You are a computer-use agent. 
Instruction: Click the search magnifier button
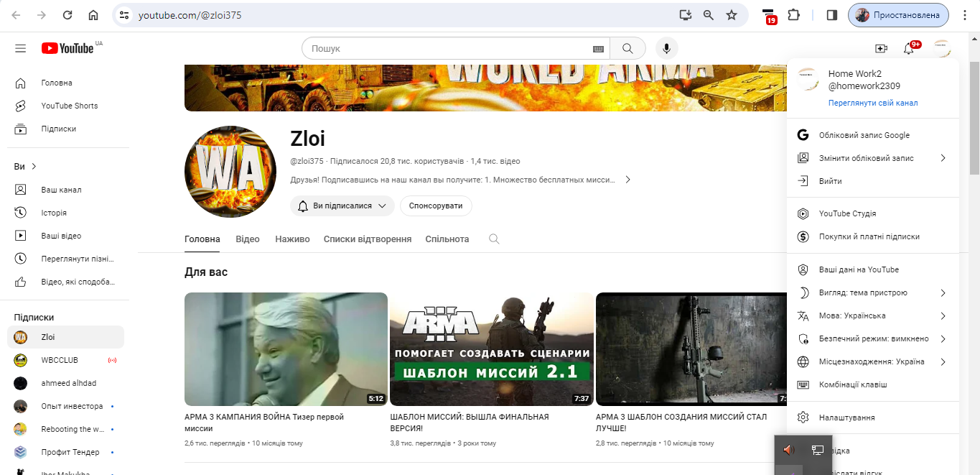click(x=628, y=48)
